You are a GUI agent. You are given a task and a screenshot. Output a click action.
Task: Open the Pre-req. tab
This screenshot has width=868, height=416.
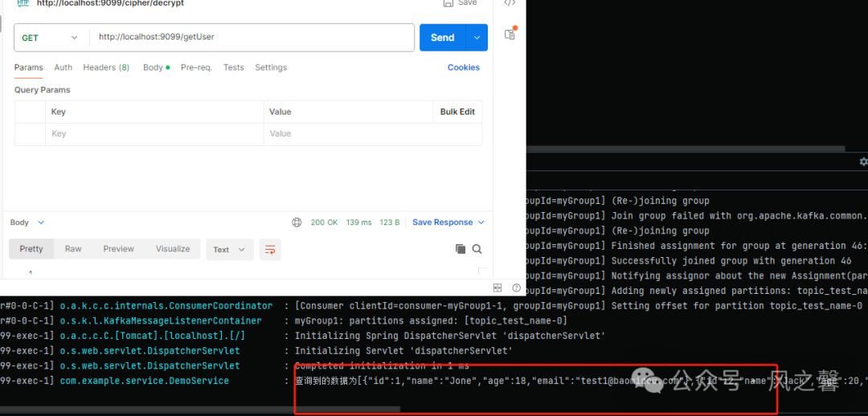pos(197,67)
